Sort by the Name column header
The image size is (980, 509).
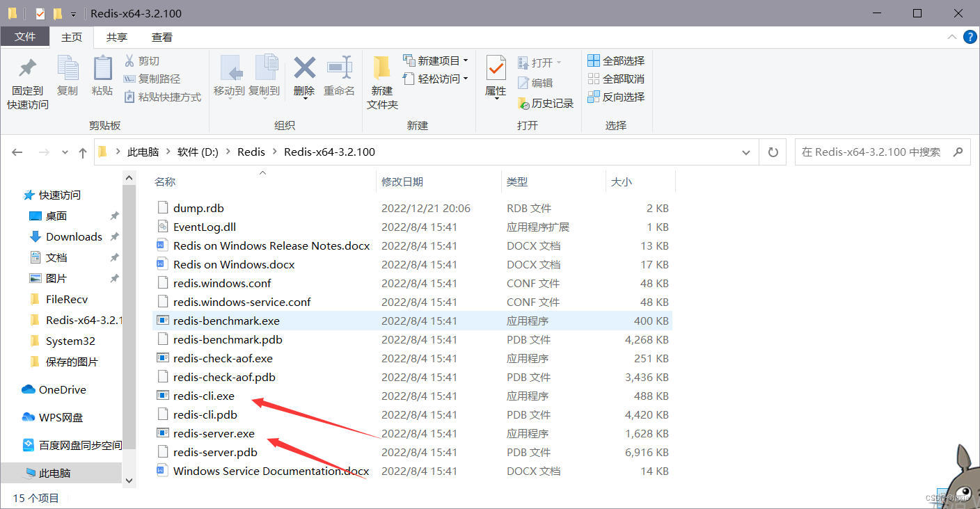click(x=263, y=181)
